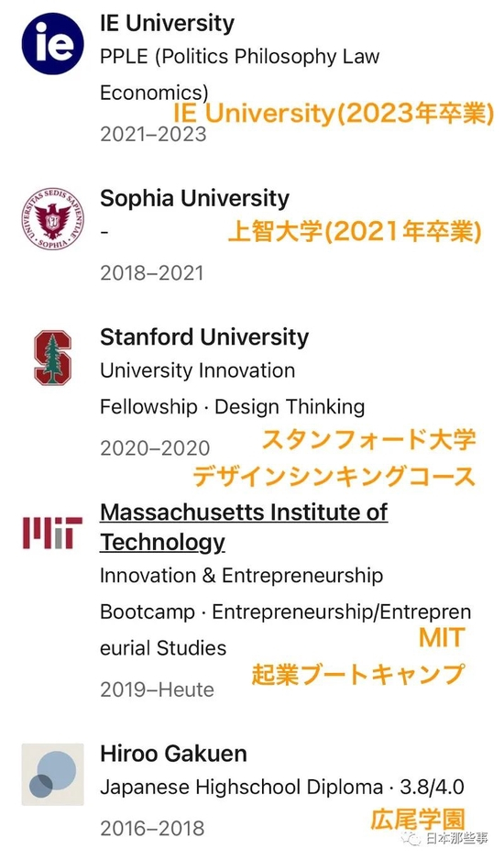Tap the Hiroo Gakuen placeholder logo
Screen dimensions: 504x860
[52, 775]
